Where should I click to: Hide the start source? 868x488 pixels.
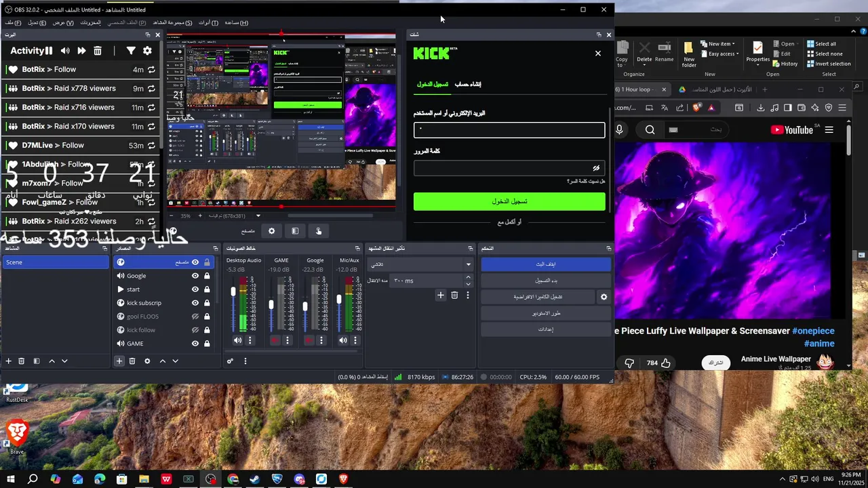tap(195, 289)
